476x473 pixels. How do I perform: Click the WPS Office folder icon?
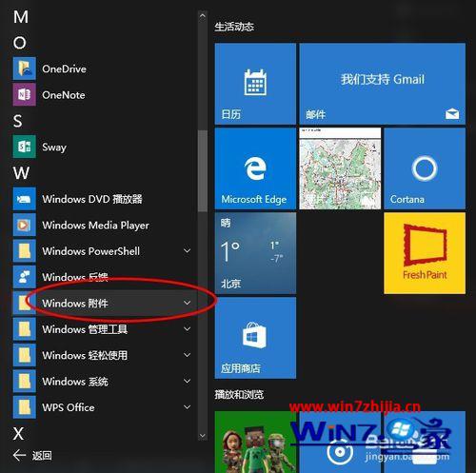25,407
